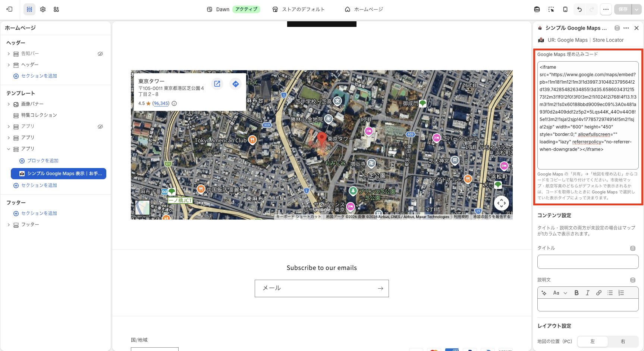Open dynamic source for 説明文 field
This screenshot has width=644, height=351.
tap(633, 280)
